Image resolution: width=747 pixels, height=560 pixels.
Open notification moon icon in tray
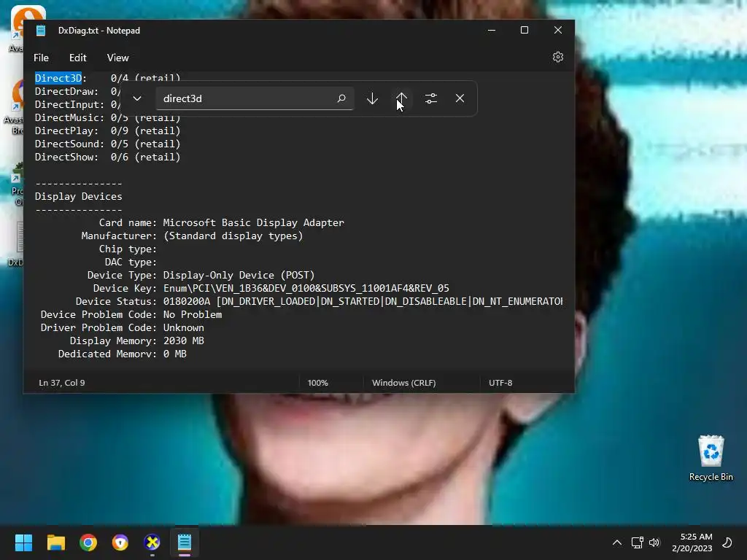pos(727,542)
